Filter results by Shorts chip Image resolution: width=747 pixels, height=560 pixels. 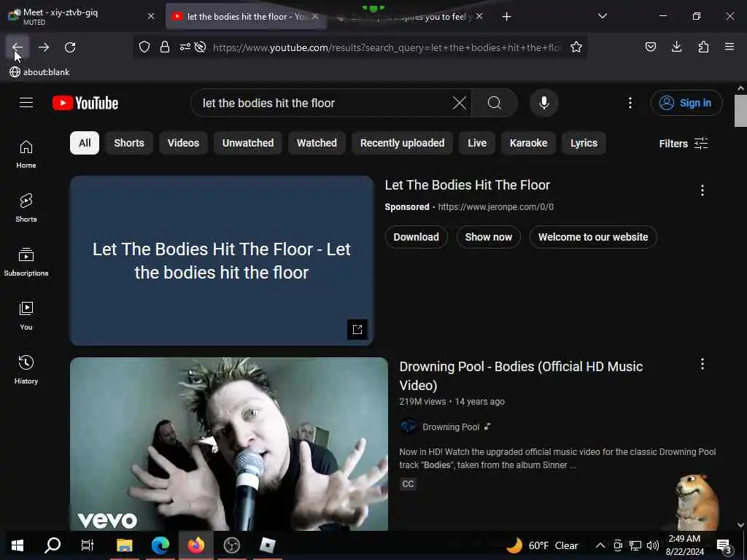129,143
